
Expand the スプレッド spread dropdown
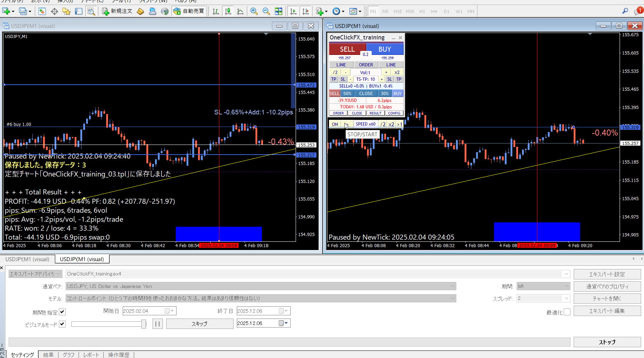(567, 298)
